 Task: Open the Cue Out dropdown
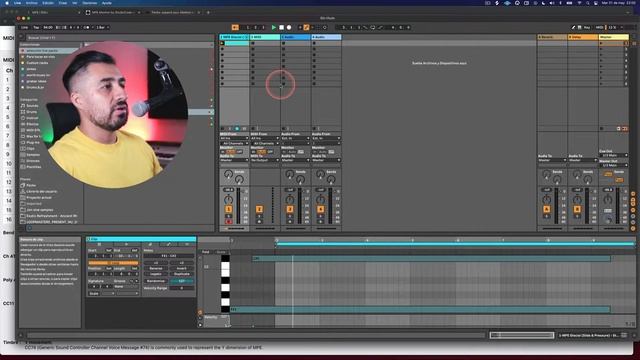pos(613,156)
